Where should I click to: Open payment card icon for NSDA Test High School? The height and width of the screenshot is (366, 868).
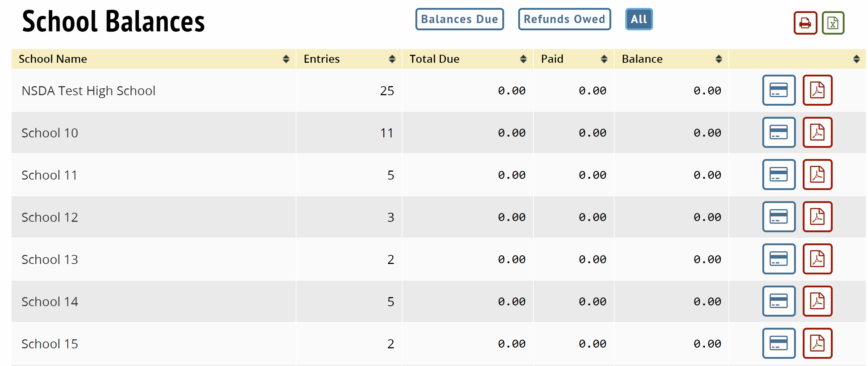(779, 90)
